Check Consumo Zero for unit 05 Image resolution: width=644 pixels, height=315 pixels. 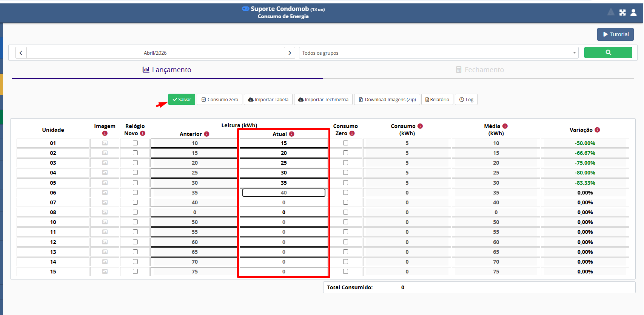(345, 183)
